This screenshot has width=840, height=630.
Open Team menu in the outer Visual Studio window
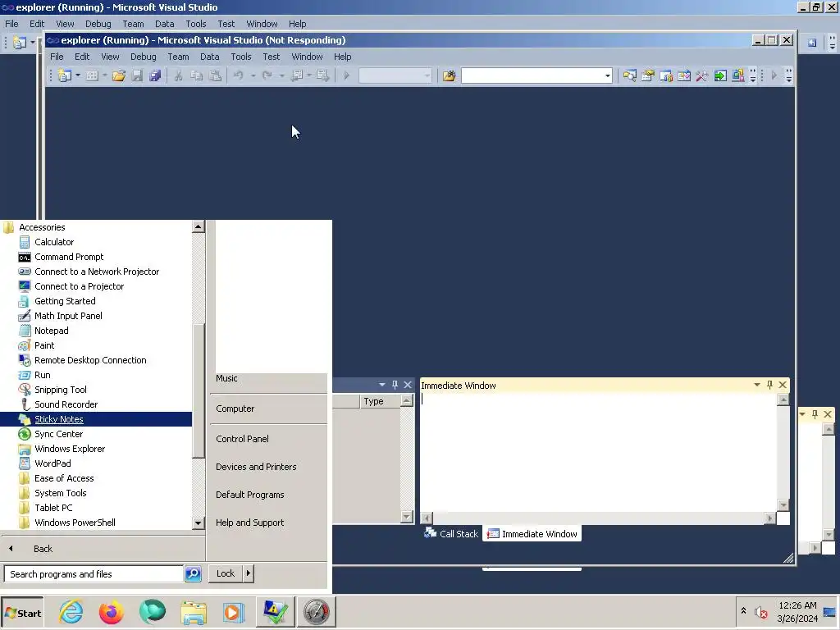133,24
